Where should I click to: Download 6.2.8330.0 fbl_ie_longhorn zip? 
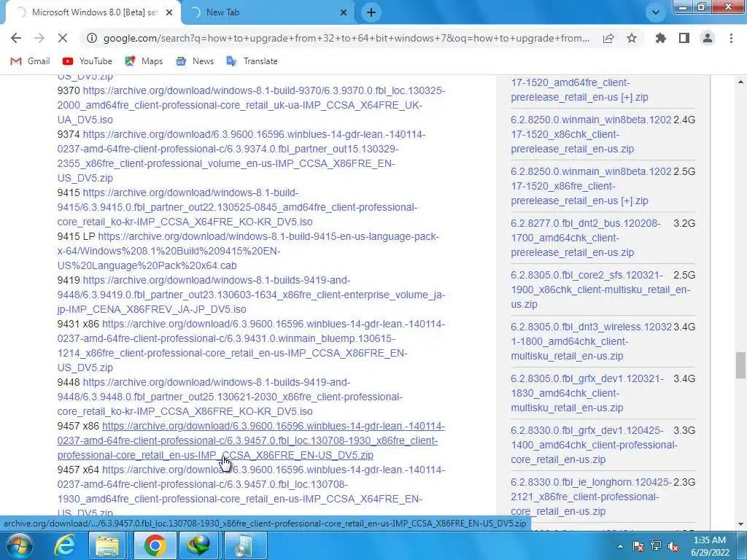click(591, 497)
